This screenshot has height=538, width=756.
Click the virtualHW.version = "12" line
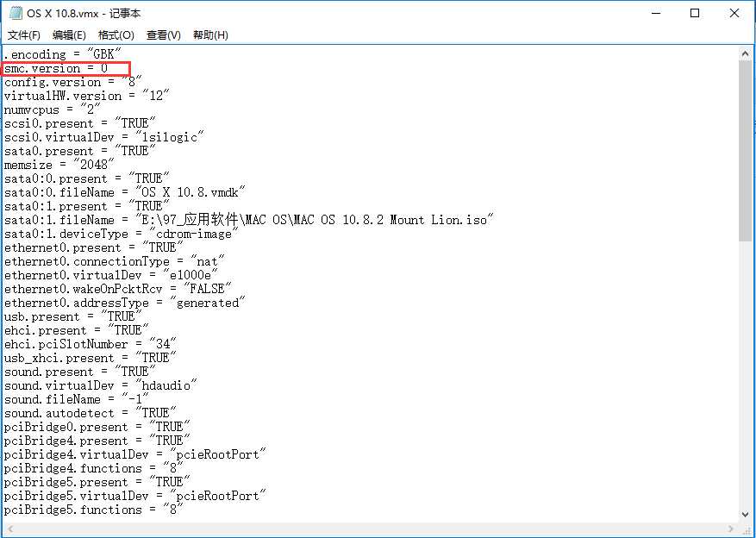coord(87,96)
